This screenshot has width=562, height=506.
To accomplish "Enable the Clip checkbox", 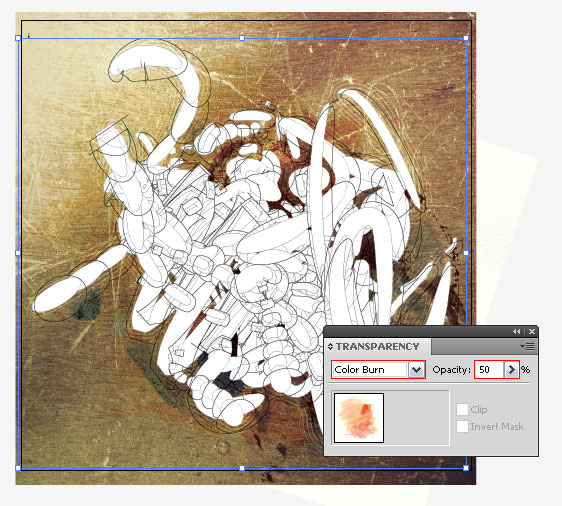I will (462, 409).
